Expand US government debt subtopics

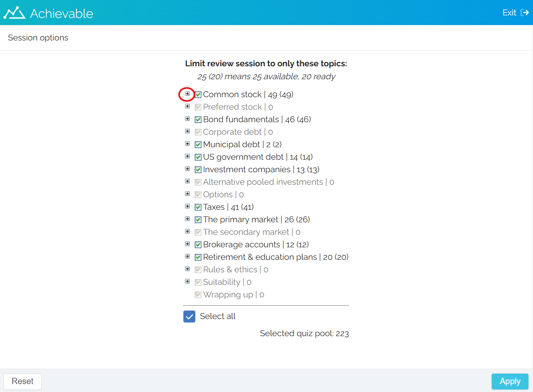pos(187,156)
